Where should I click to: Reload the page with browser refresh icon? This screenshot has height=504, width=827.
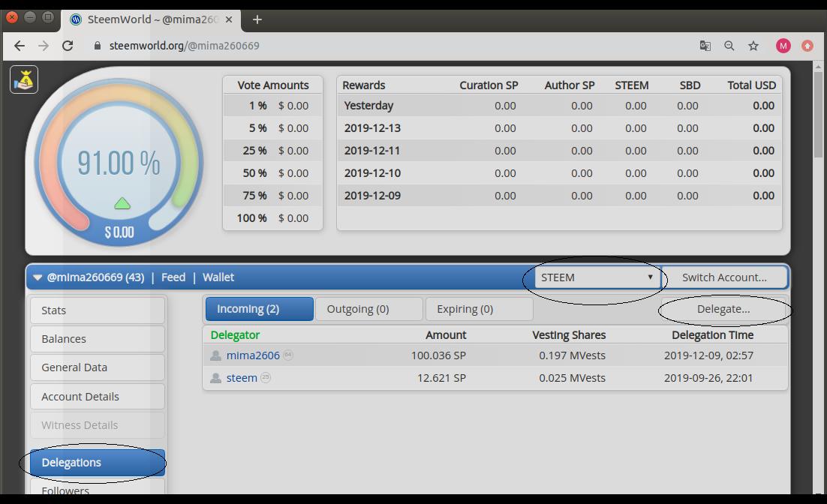tap(68, 46)
